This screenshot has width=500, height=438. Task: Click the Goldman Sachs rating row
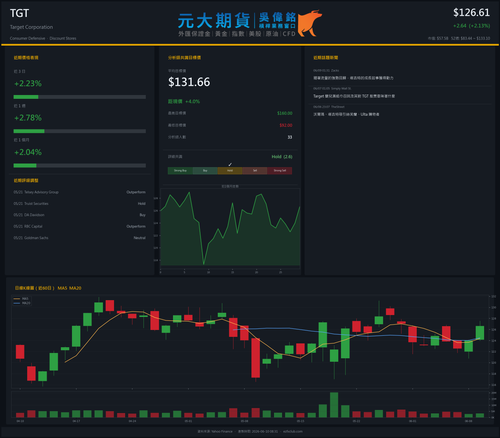pos(80,238)
